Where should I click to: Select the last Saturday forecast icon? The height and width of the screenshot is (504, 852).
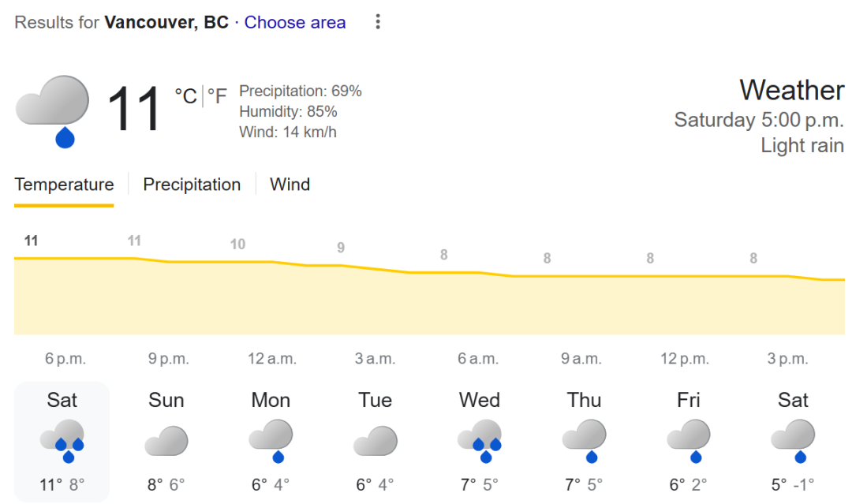(793, 440)
